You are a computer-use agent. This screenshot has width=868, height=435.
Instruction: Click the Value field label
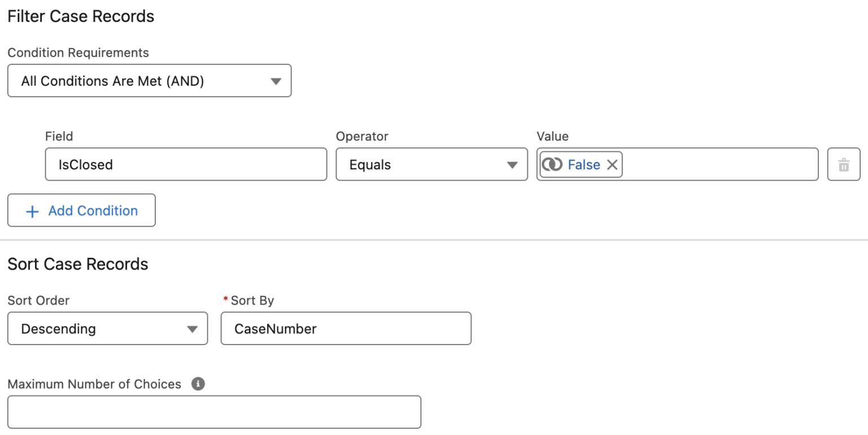pos(552,136)
